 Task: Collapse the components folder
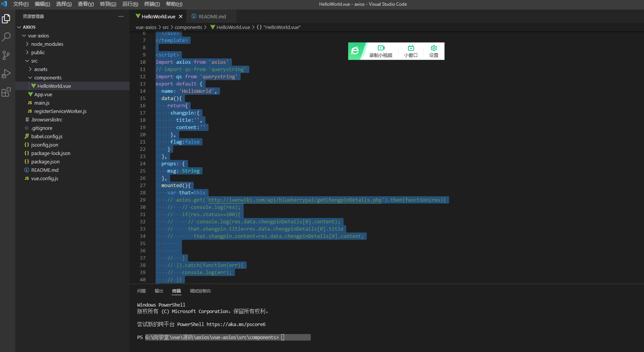coord(30,78)
